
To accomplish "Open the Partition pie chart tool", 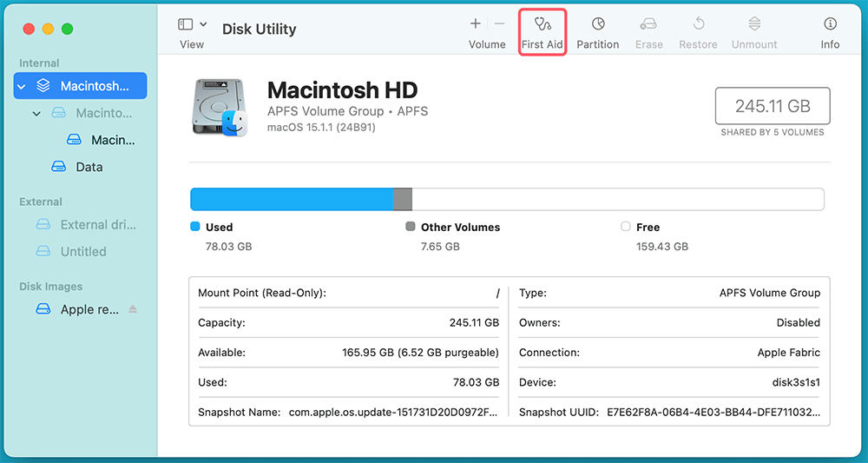I will [598, 23].
